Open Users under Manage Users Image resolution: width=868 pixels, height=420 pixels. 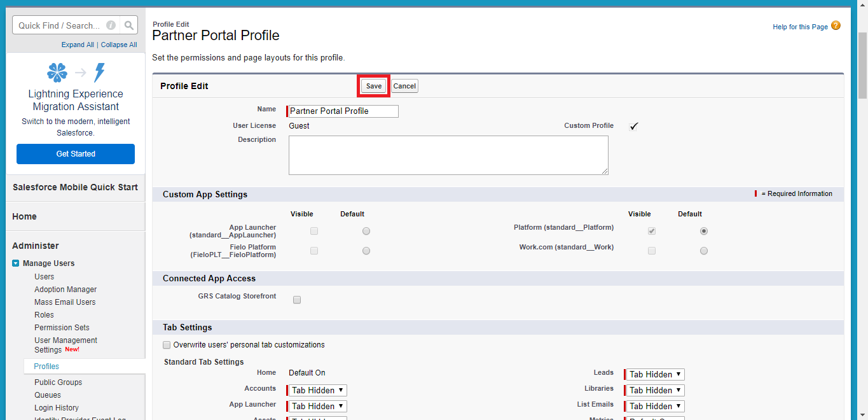(44, 277)
